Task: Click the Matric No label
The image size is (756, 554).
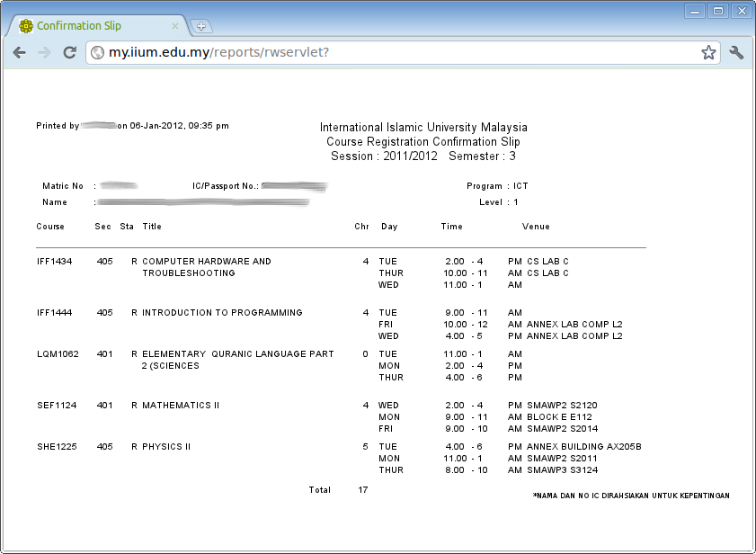Action: click(x=63, y=186)
